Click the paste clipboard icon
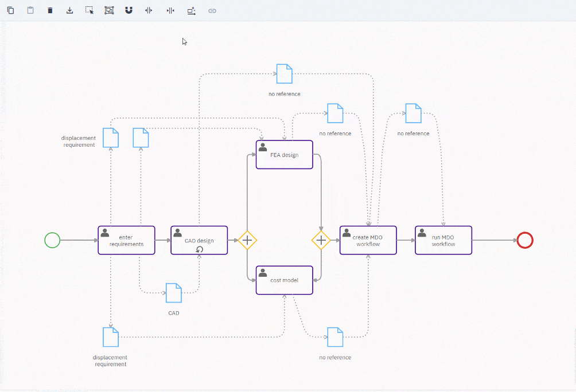The image size is (576, 392). pyautogui.click(x=30, y=10)
